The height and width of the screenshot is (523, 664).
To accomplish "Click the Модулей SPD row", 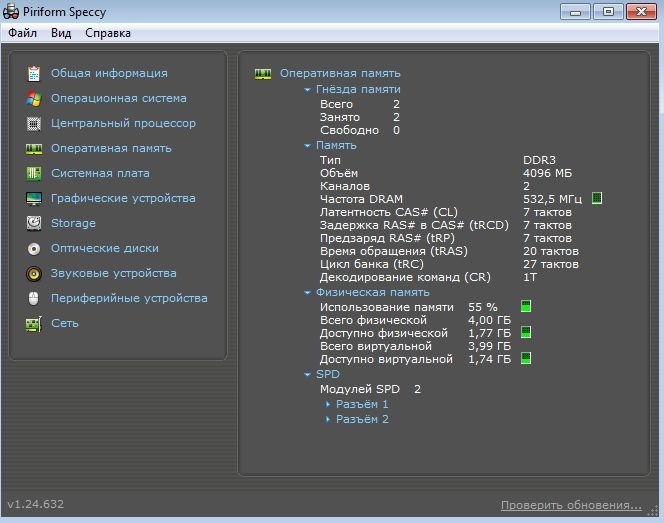I will 370,389.
